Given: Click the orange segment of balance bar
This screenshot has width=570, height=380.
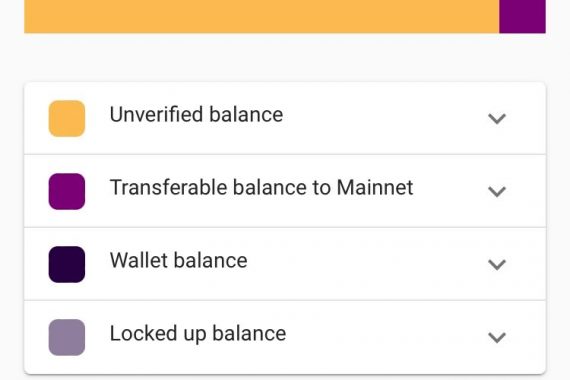Looking at the screenshot, I should click(262, 16).
